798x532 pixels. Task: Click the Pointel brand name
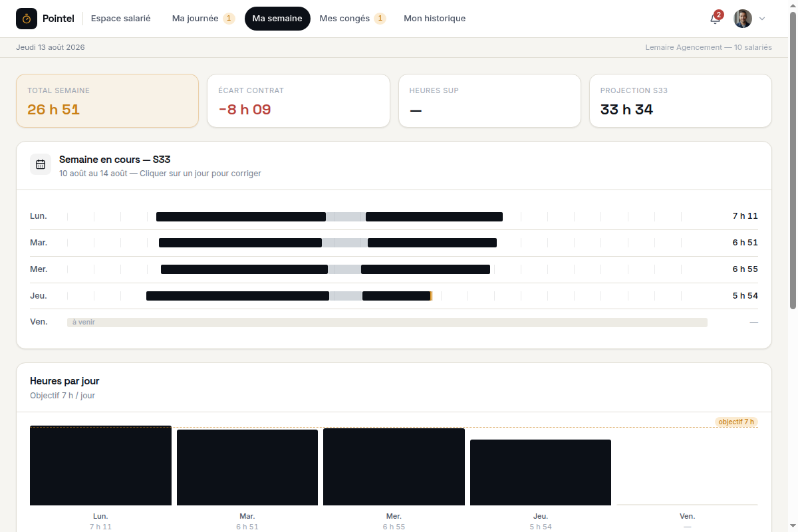click(59, 19)
